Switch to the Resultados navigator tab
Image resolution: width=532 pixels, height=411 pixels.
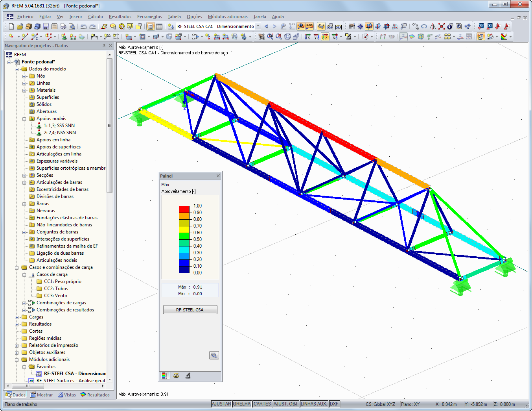[95, 395]
